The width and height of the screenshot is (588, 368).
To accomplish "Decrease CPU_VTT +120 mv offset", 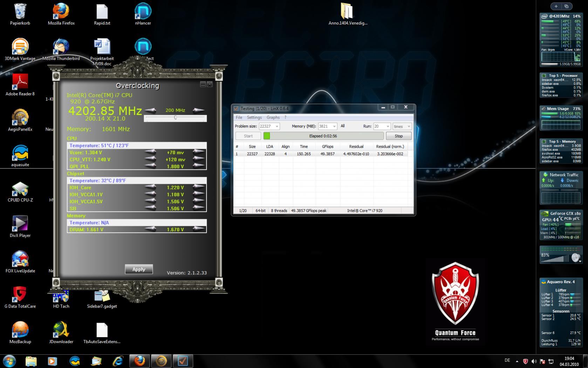I will pyautogui.click(x=151, y=159).
